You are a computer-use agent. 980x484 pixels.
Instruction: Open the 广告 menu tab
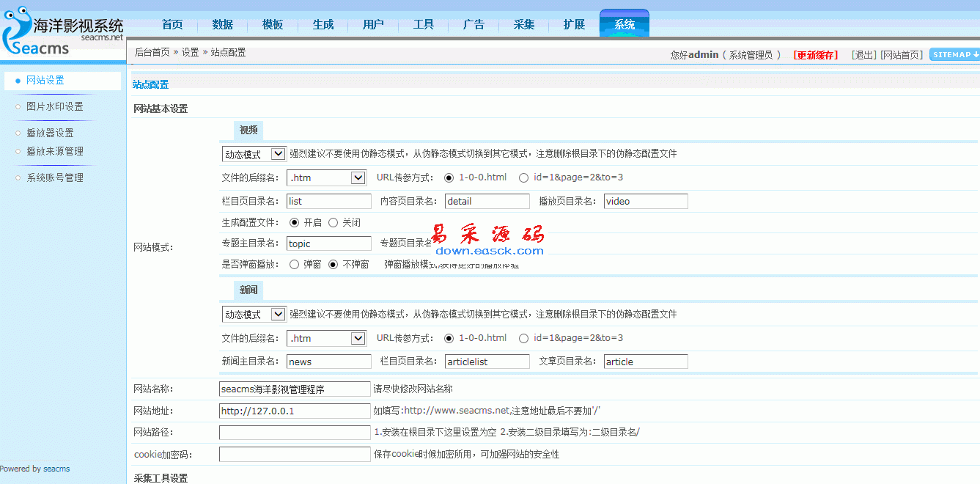click(x=474, y=24)
